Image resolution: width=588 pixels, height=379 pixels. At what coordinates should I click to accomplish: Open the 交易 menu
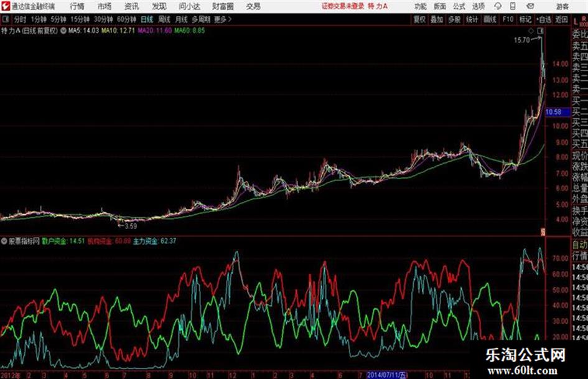[253, 6]
